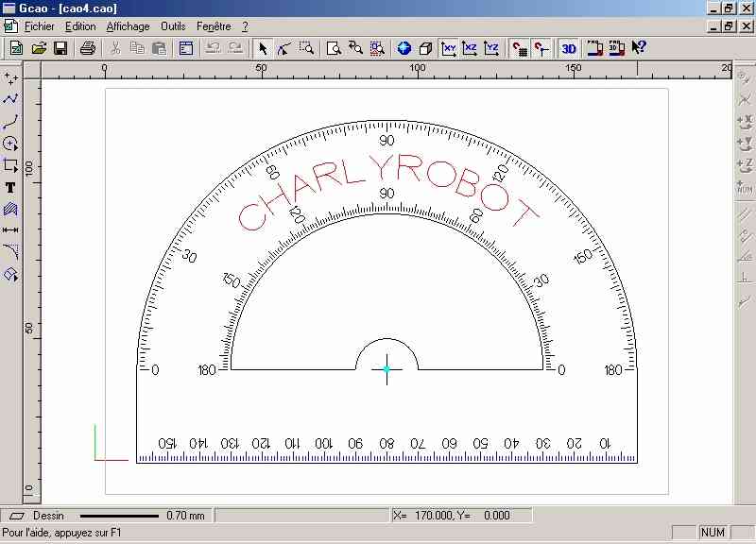Viewport: 756px width, 544px height.
Task: Choose the zoom window tool
Action: [x=306, y=48]
